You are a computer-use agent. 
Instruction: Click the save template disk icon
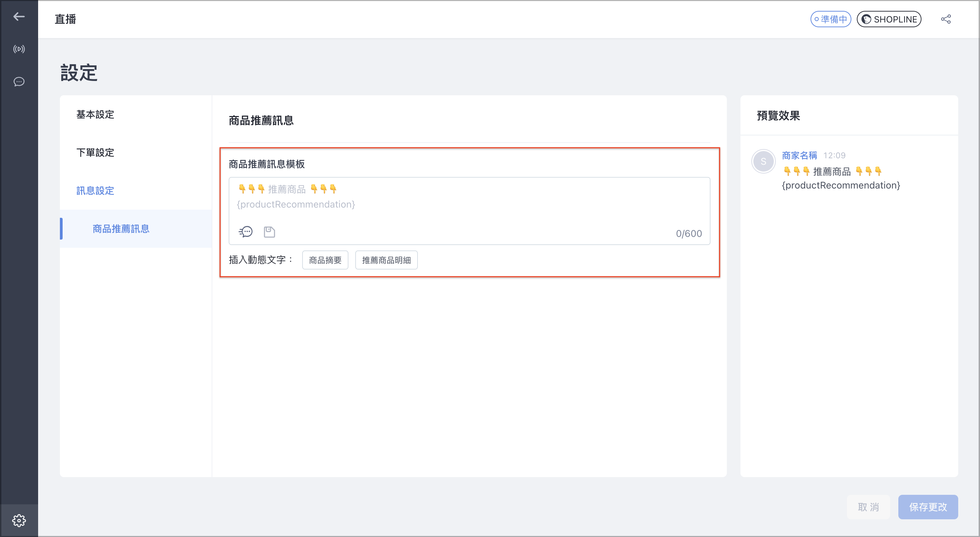[269, 231]
